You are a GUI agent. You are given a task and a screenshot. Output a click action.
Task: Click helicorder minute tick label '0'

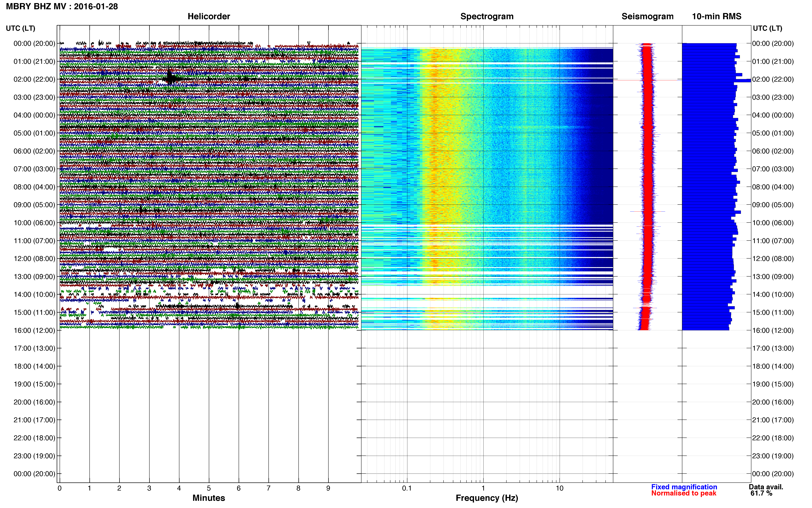tap(59, 488)
